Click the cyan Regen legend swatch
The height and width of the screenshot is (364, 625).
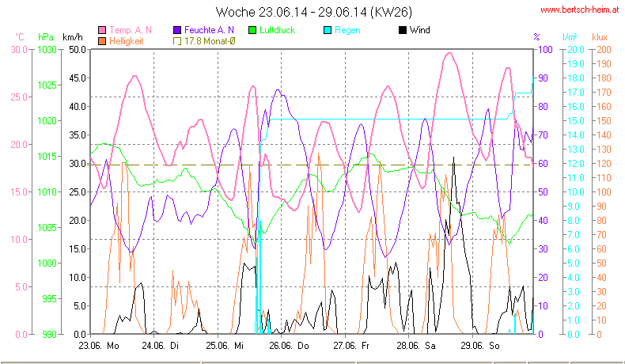(x=328, y=30)
